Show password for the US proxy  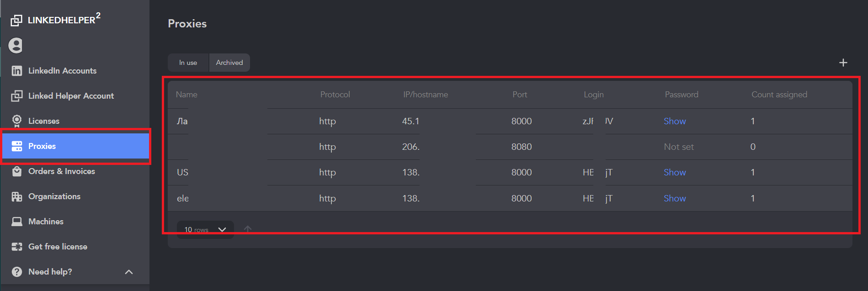675,172
